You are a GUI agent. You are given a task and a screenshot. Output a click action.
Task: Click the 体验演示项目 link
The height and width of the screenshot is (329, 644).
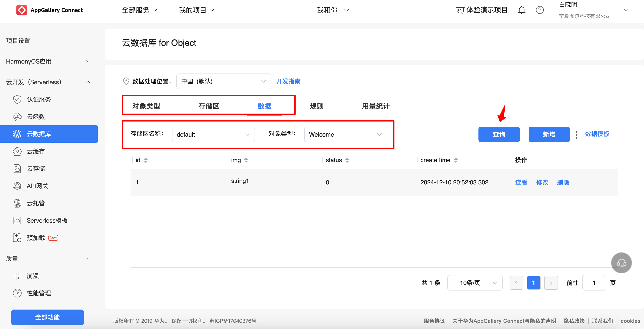point(487,10)
